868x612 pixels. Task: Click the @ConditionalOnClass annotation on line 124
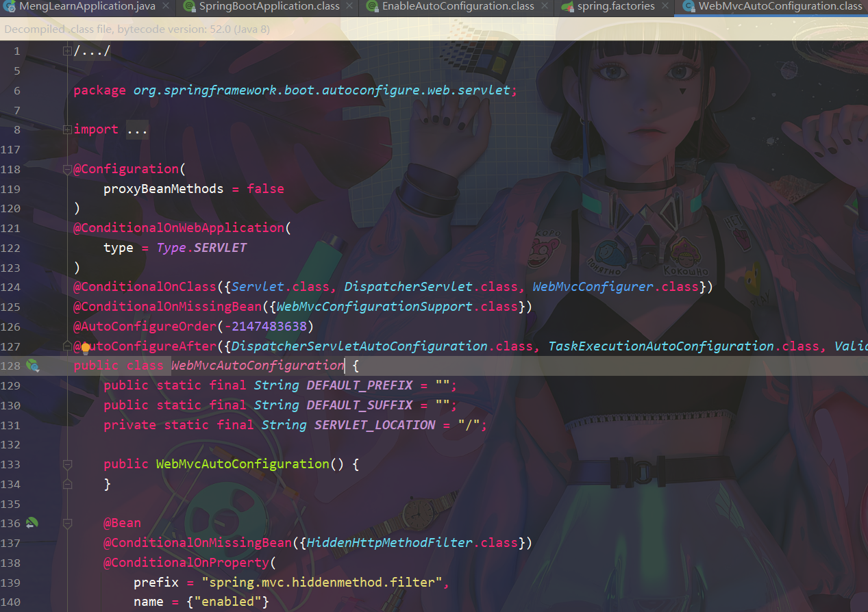point(145,287)
